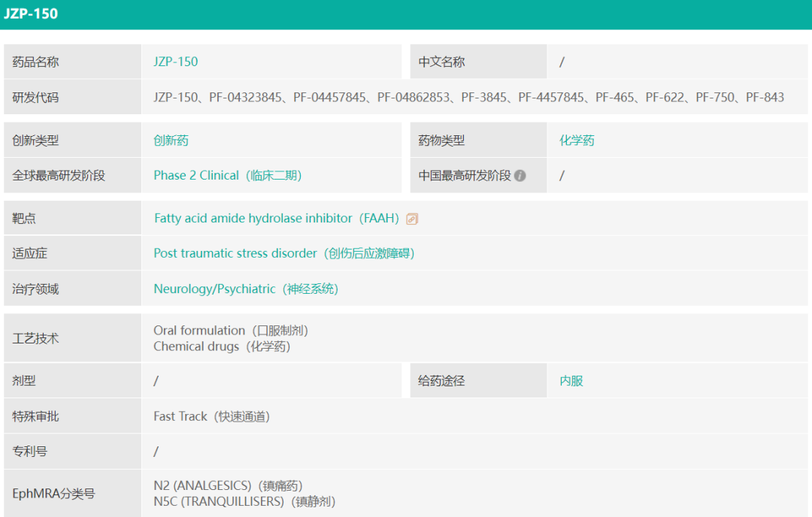Open the FAAH target edit link icon

point(412,219)
